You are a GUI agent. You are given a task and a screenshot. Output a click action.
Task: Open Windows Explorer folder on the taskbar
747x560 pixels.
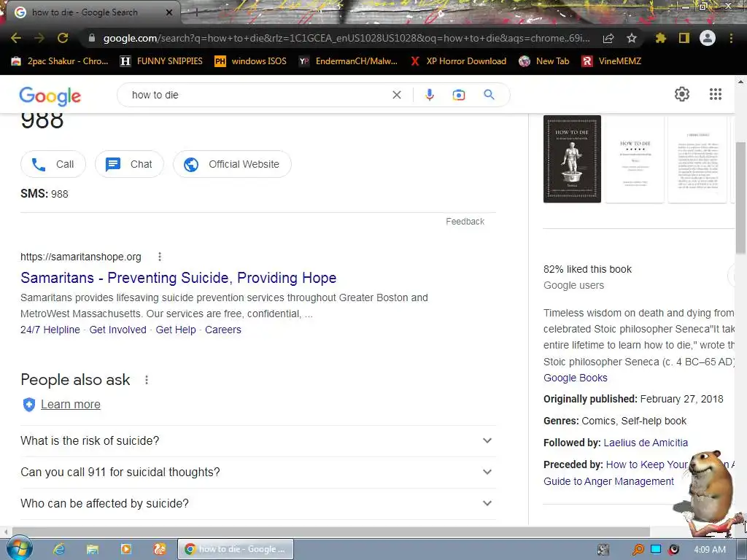tap(93, 549)
